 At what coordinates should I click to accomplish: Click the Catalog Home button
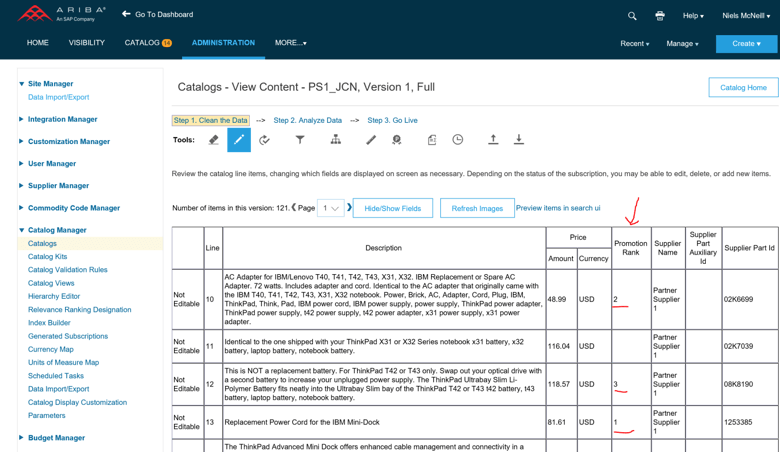743,88
